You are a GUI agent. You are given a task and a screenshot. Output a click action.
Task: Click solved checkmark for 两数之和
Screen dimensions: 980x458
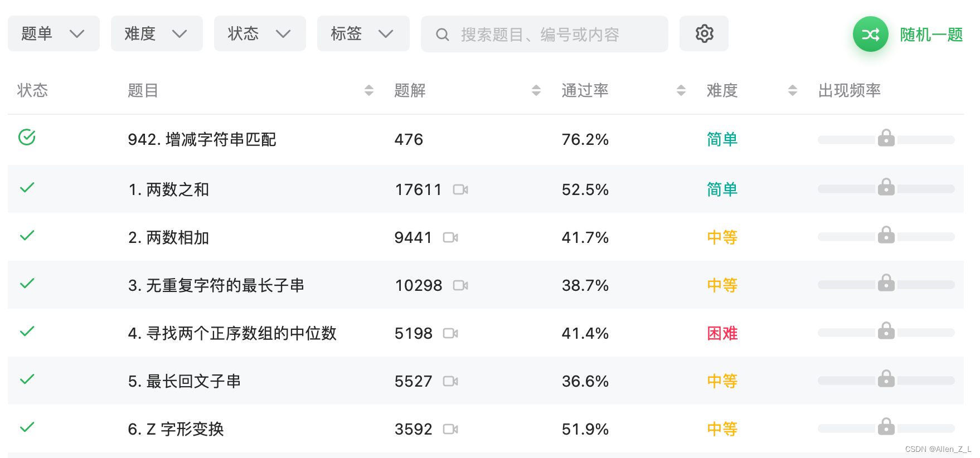click(27, 187)
